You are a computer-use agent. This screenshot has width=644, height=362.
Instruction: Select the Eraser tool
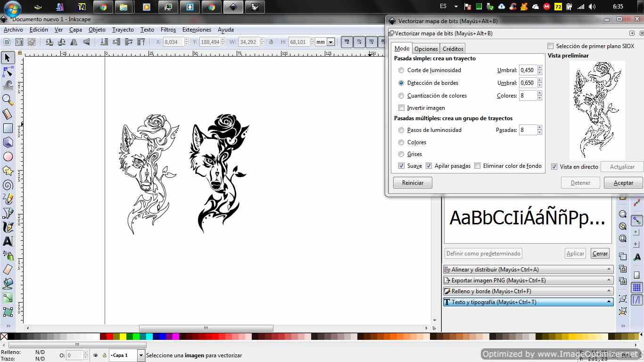(x=8, y=270)
